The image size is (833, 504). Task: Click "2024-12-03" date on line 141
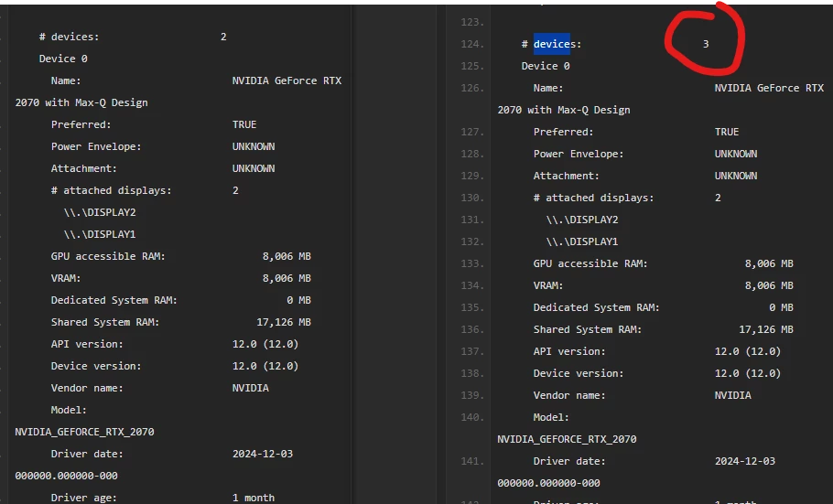pos(745,461)
